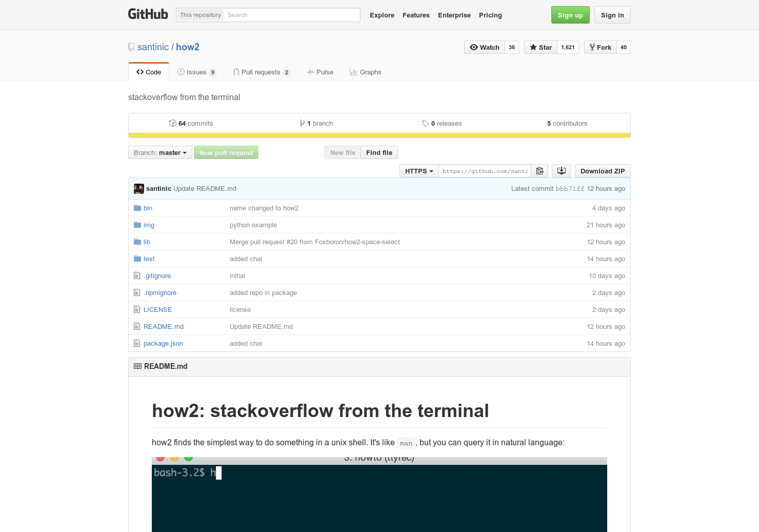Viewport: 759px width, 532px height.
Task: Click the yellow language bar
Action: click(379, 135)
